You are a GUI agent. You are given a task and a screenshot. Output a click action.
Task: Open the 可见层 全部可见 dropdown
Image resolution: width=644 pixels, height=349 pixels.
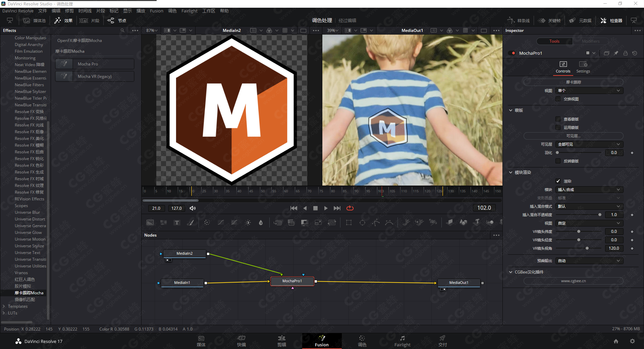[x=589, y=144]
